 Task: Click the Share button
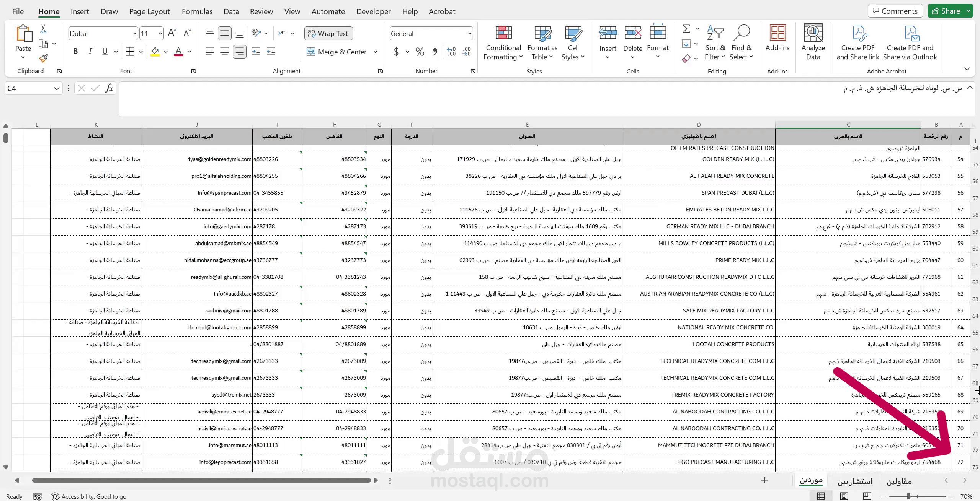tap(946, 11)
